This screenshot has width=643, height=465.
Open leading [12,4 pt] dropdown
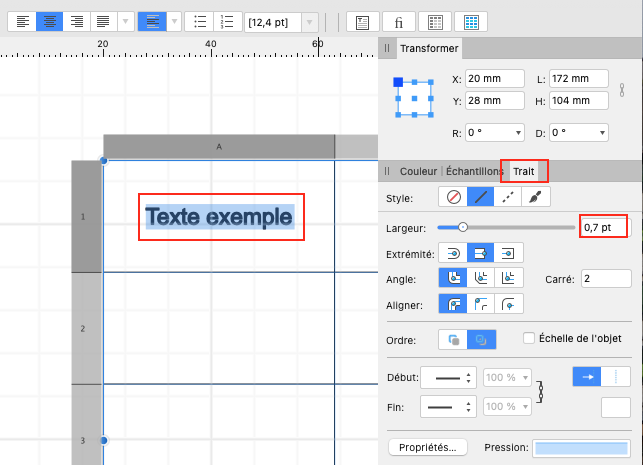point(310,22)
